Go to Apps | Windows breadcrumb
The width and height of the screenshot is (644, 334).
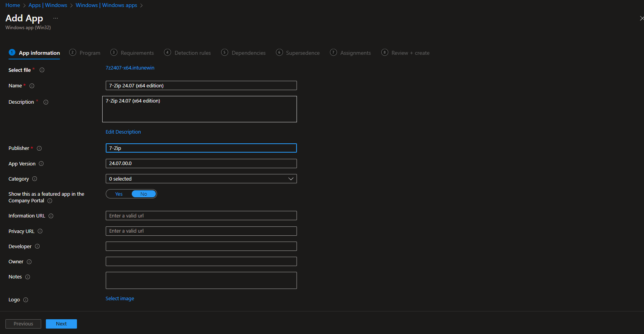48,5
